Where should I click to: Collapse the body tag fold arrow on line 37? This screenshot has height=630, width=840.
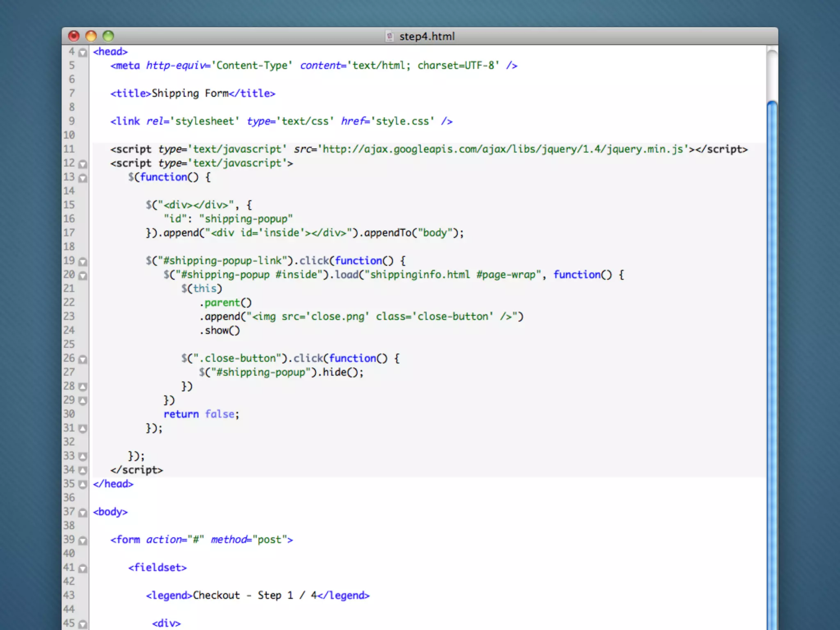(x=83, y=513)
